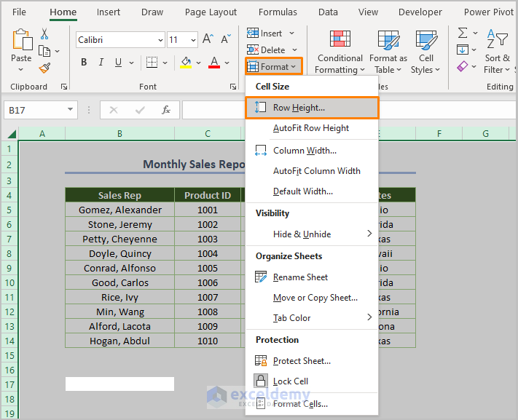Click the Name Box showing B17

pos(34,110)
